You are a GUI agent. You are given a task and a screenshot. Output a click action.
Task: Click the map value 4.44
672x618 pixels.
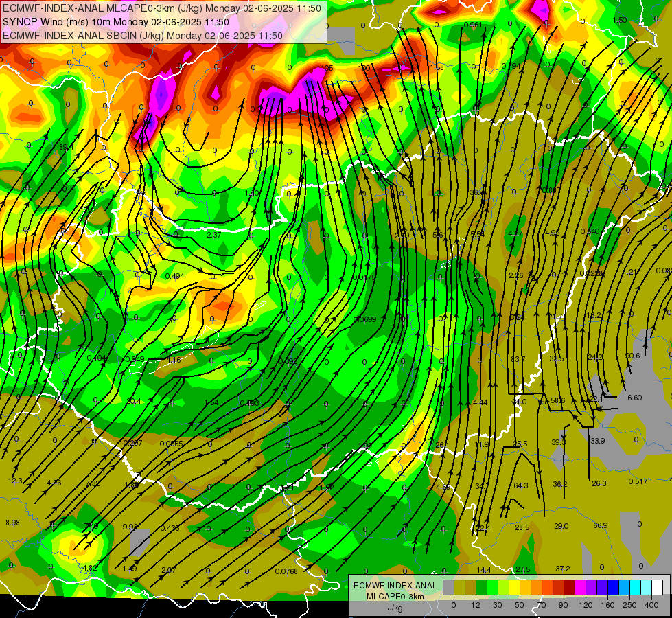point(480,402)
